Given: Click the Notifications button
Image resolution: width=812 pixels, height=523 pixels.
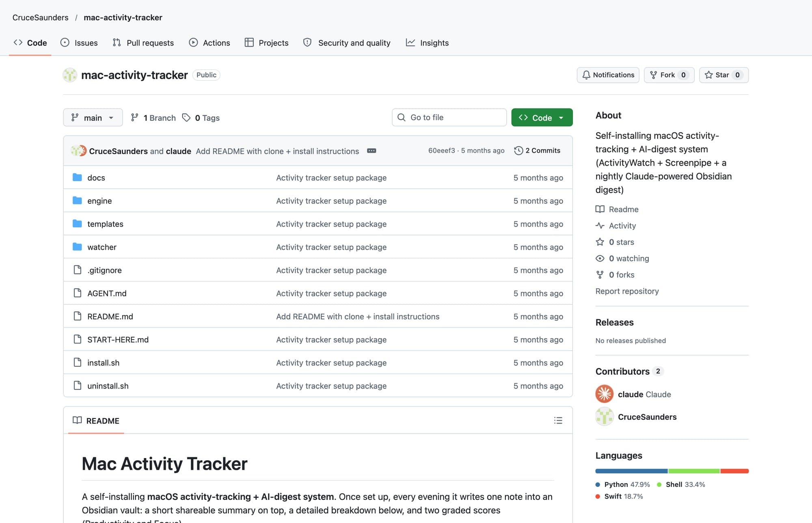Looking at the screenshot, I should 608,75.
